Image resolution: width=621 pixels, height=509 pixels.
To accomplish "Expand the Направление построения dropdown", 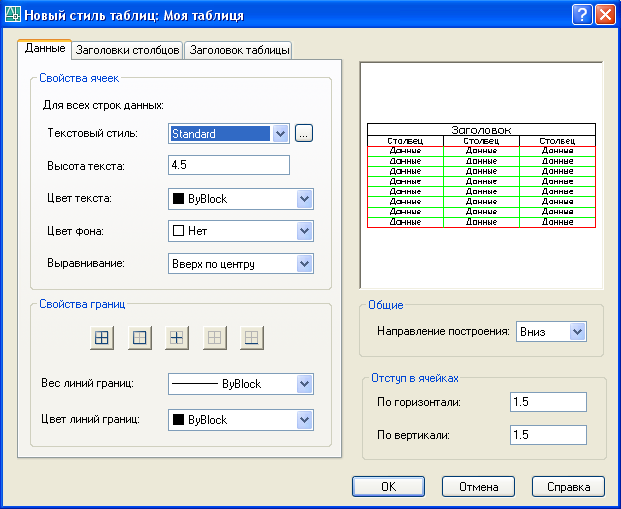I will [577, 332].
